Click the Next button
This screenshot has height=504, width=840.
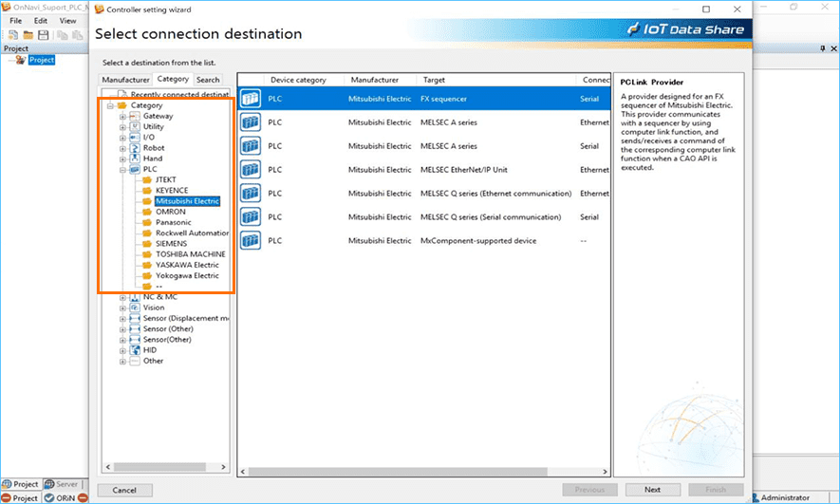click(x=652, y=490)
